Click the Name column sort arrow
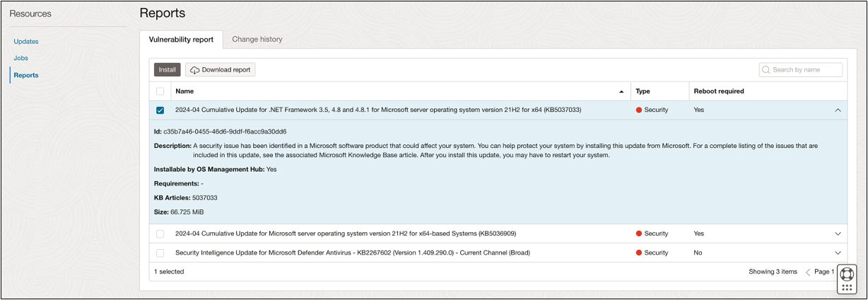The width and height of the screenshot is (868, 300). (x=621, y=92)
